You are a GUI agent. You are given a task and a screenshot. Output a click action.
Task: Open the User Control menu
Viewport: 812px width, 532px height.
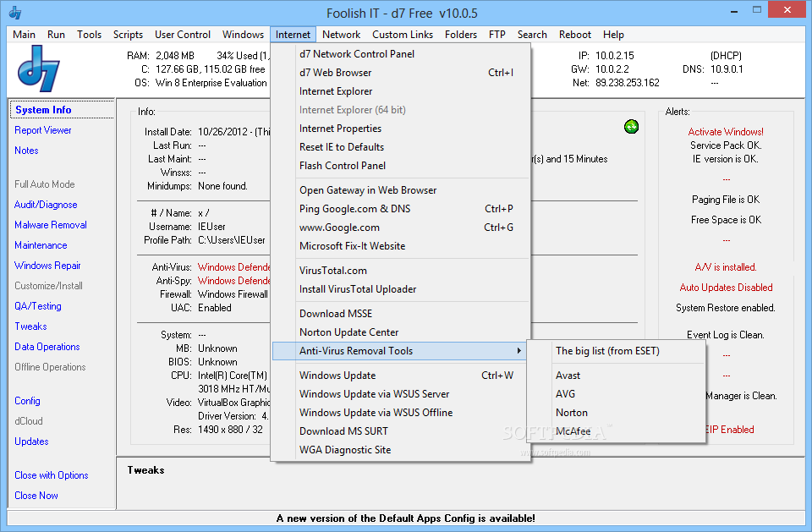183,34
